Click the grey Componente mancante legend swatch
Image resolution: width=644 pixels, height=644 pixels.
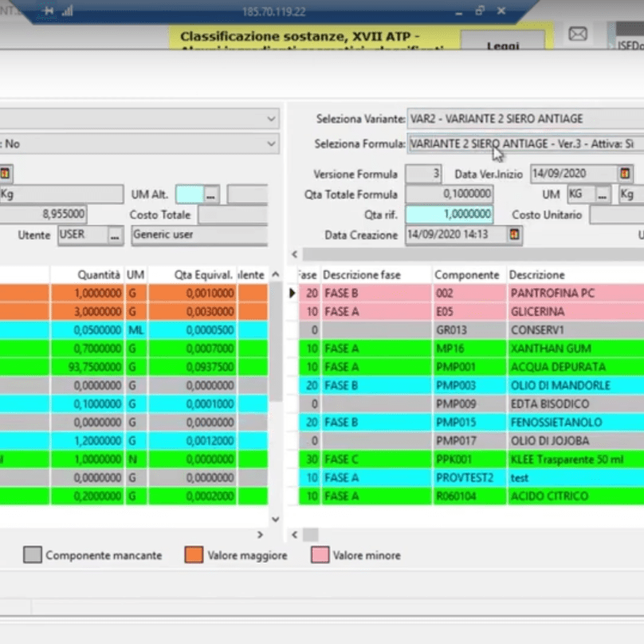(x=33, y=555)
